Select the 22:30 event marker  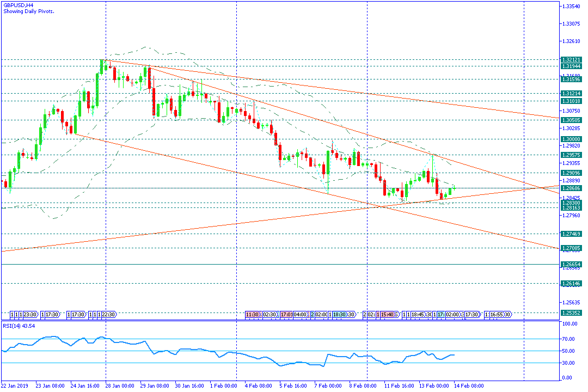(108, 315)
